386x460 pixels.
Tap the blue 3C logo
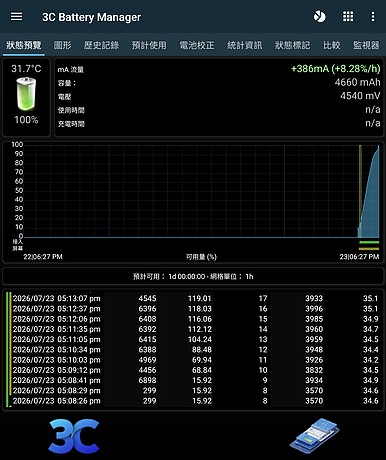tap(74, 436)
